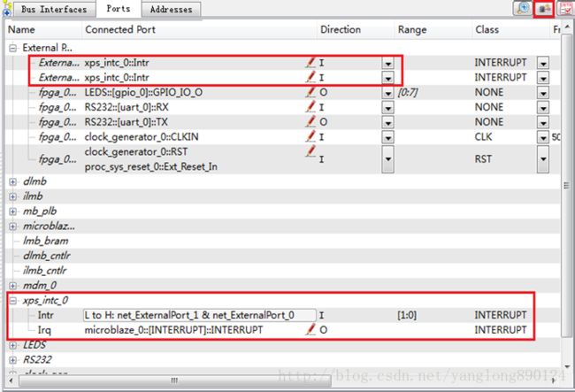Click pencil icon on RS232 TX row
The width and height of the screenshot is (575, 392).
click(310, 121)
